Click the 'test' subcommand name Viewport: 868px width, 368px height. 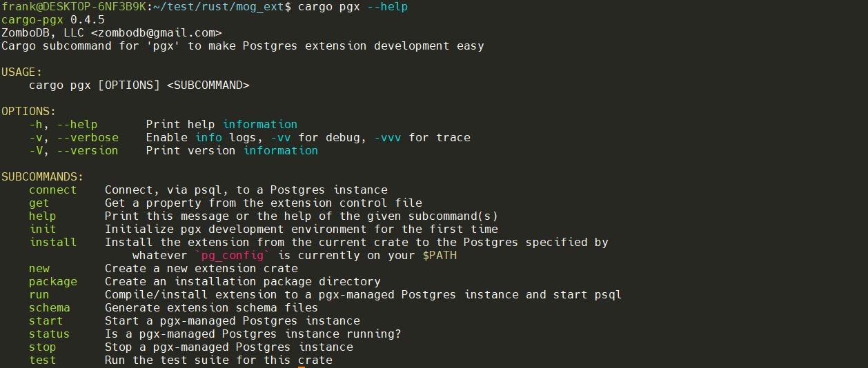click(x=43, y=360)
